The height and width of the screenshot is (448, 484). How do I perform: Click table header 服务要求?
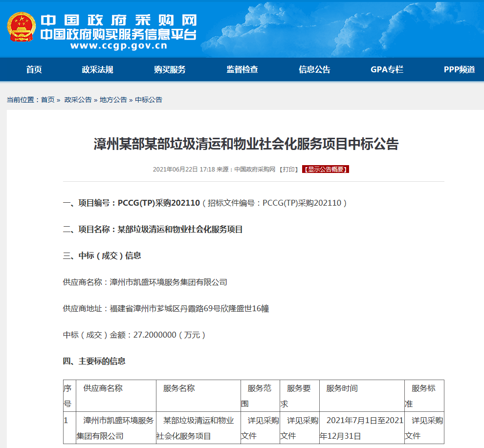pyautogui.click(x=299, y=396)
